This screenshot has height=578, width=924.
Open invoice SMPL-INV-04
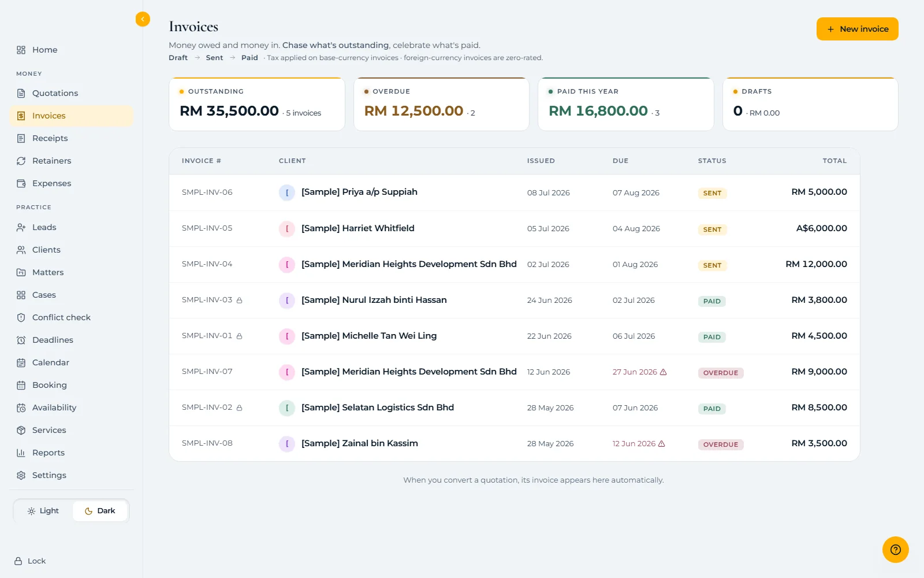pyautogui.click(x=207, y=264)
